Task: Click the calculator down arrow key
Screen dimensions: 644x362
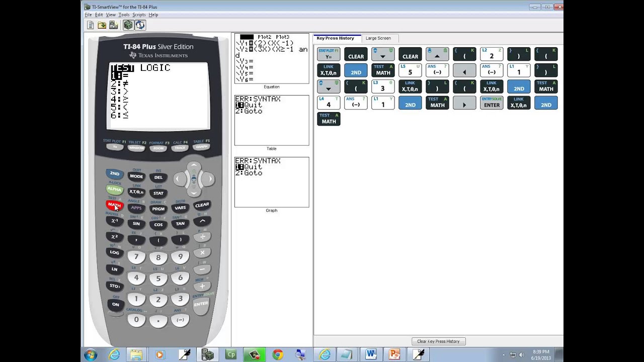Action: (x=194, y=192)
